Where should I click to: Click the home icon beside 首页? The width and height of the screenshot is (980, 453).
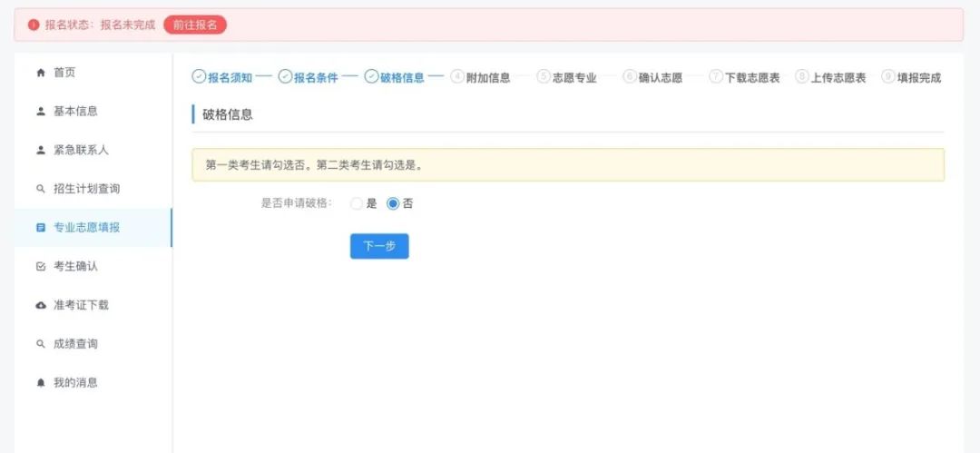(x=41, y=73)
